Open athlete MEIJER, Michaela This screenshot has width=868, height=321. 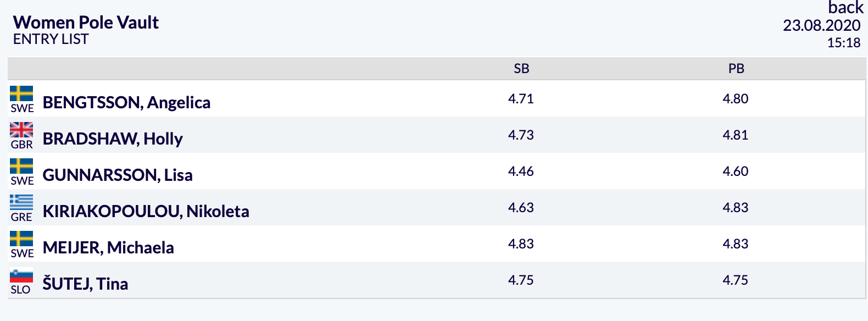coord(108,247)
